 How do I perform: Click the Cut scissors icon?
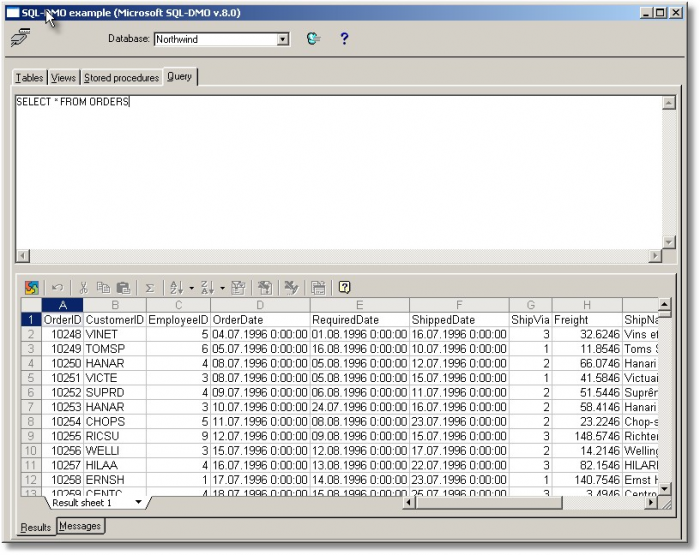tap(83, 288)
